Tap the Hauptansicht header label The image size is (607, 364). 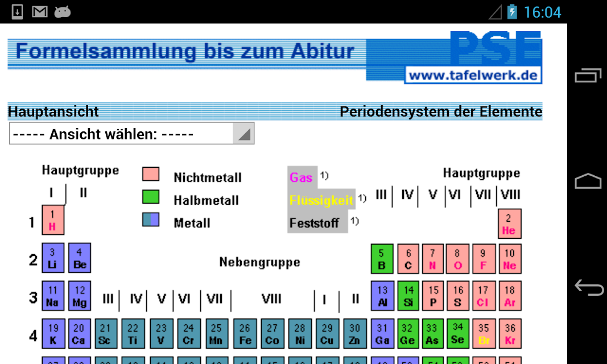[x=53, y=111]
